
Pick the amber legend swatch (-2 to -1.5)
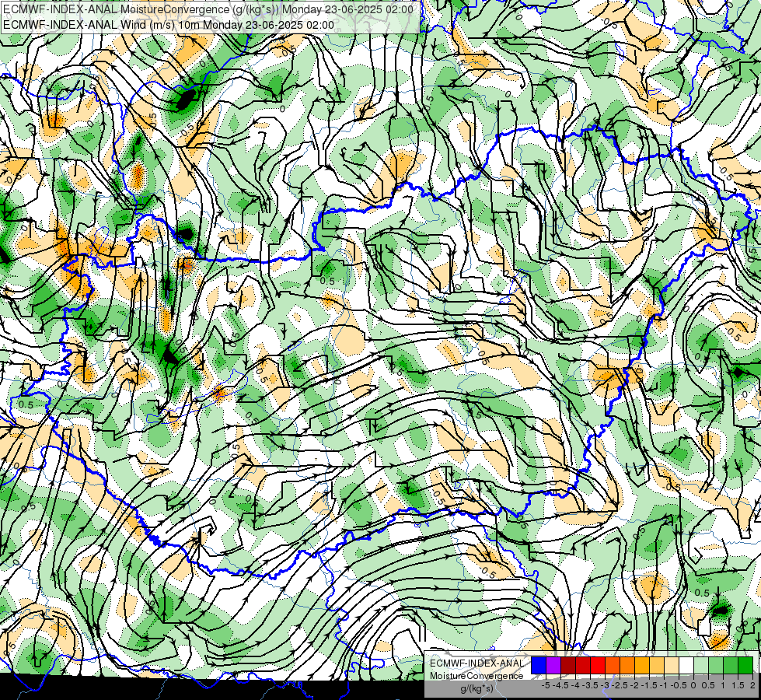642,665
